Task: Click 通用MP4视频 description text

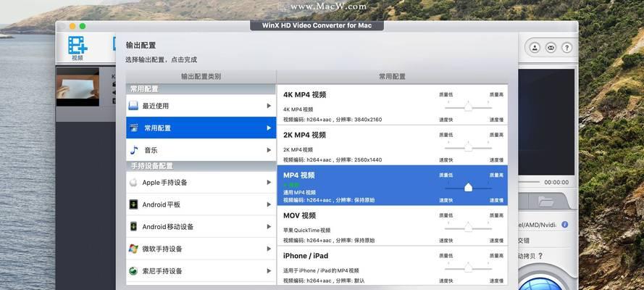Action: click(x=299, y=192)
